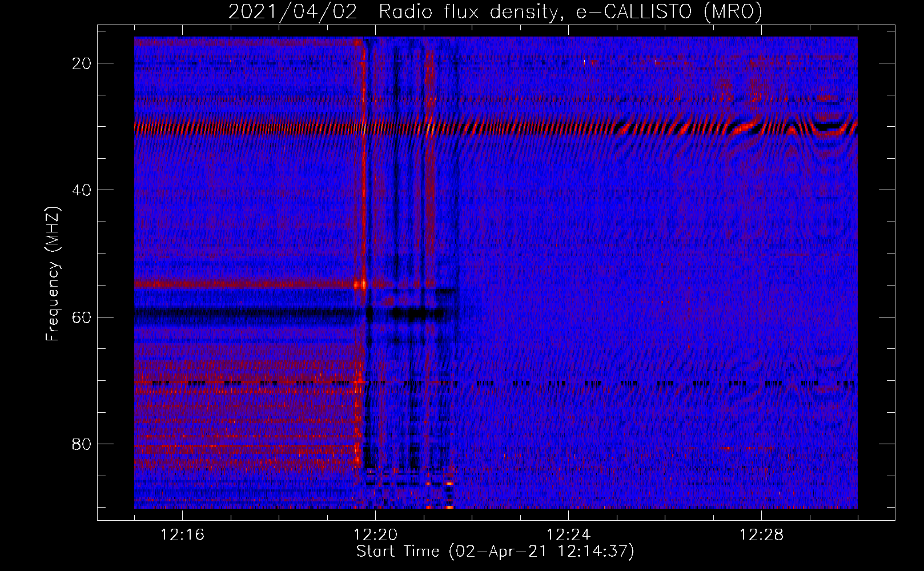Image resolution: width=924 pixels, height=571 pixels.
Task: Click the 60 MHz frequency tick label
Action: pos(82,317)
